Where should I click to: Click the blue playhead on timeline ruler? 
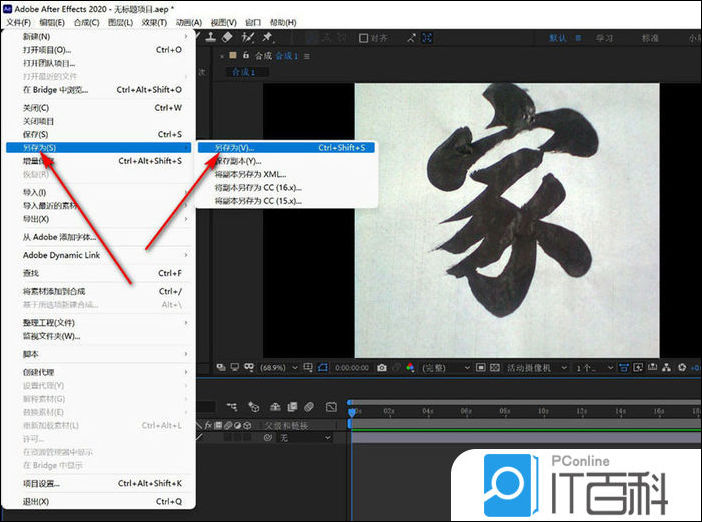point(351,411)
